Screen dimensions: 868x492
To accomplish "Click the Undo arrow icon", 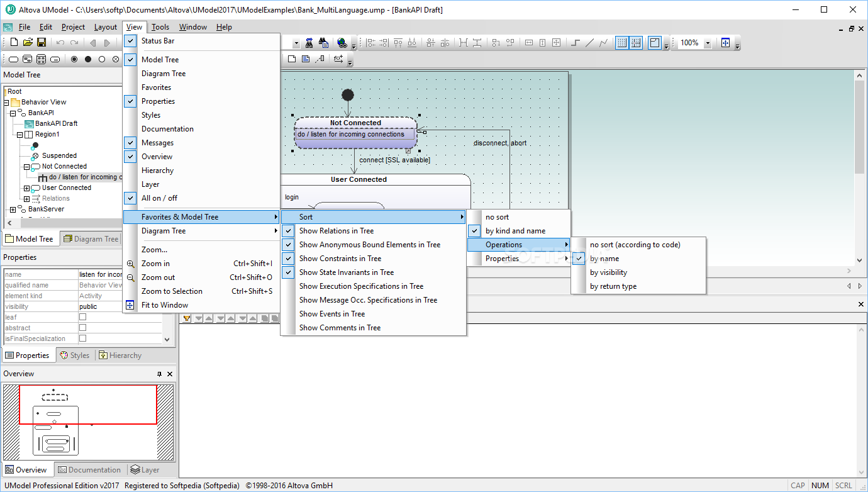I will click(60, 43).
